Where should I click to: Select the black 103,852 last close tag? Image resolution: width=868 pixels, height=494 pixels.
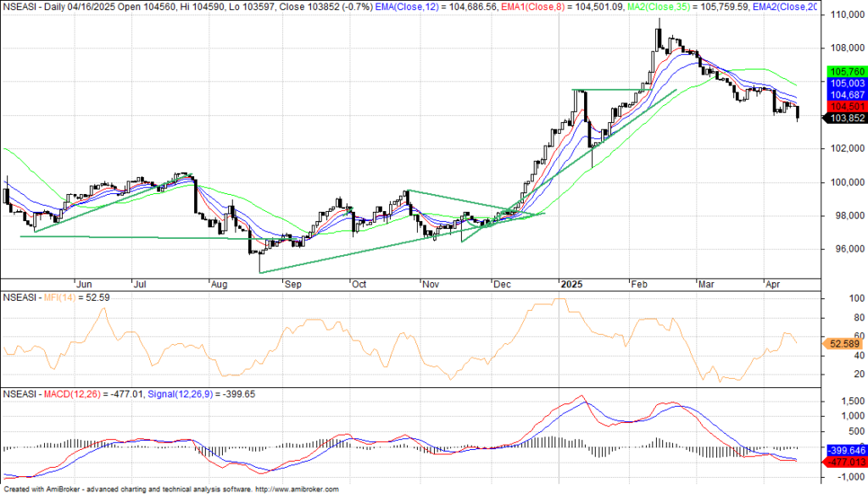coord(844,118)
